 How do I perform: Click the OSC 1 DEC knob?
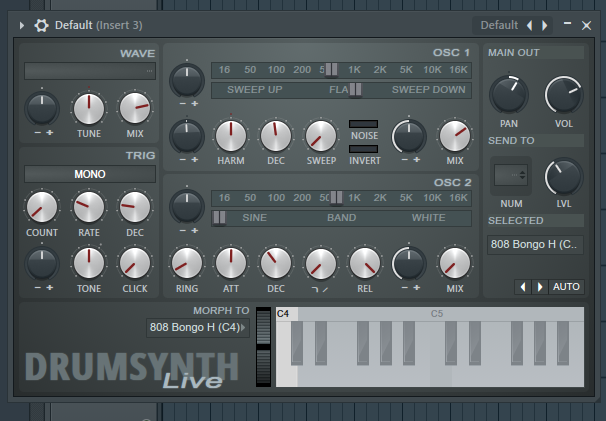point(276,136)
